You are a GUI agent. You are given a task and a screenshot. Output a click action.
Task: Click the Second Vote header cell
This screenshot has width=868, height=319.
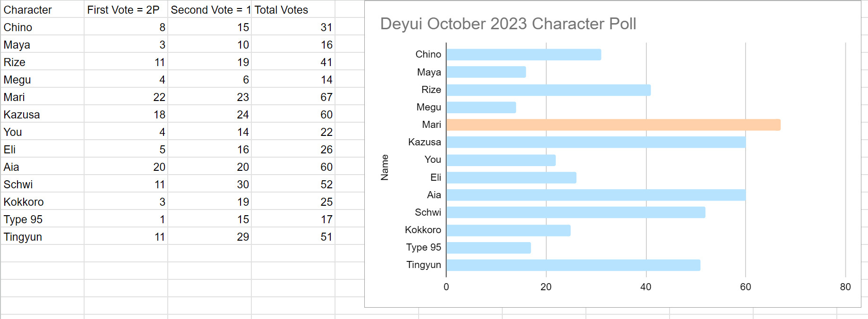tap(209, 9)
